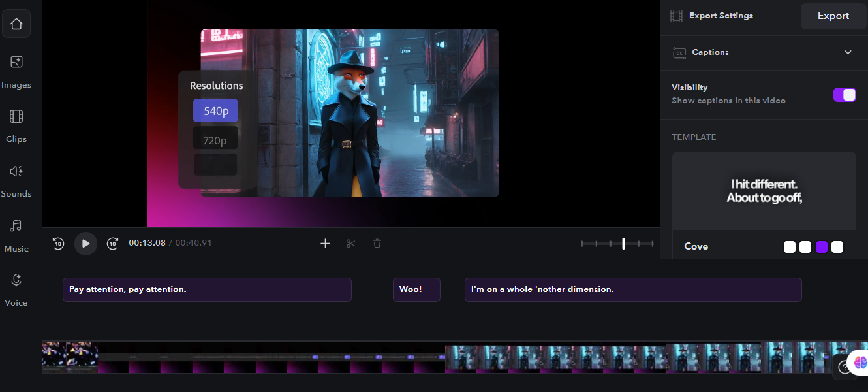Screen dimensions: 868x392
Task: Select the purple swatch in Cove template
Action: 822,247
